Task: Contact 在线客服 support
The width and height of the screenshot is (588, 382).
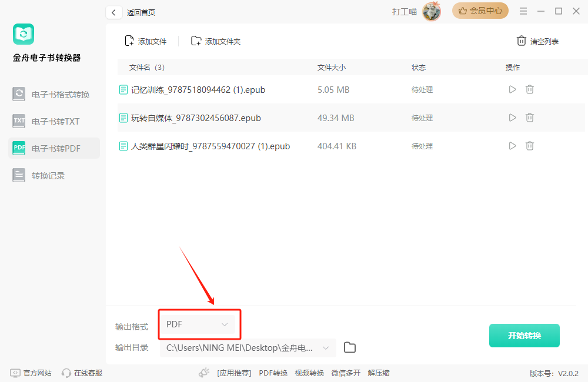Action: tap(82, 373)
